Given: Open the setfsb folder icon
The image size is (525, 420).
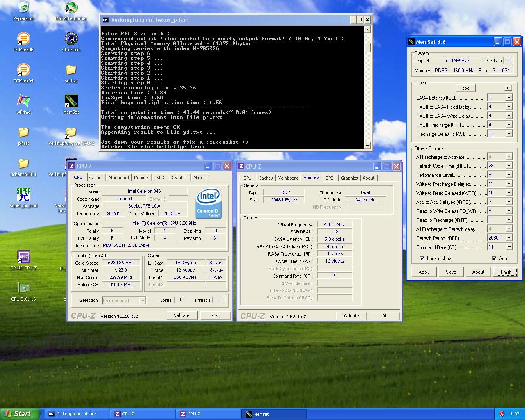Looking at the screenshot, I should click(71, 73).
